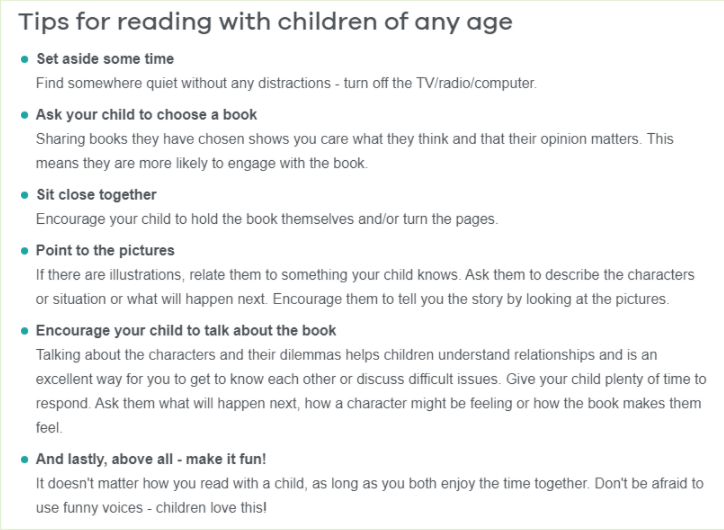Select the 'Ask your child to choose a book' title
The image size is (724, 530).
point(146,114)
